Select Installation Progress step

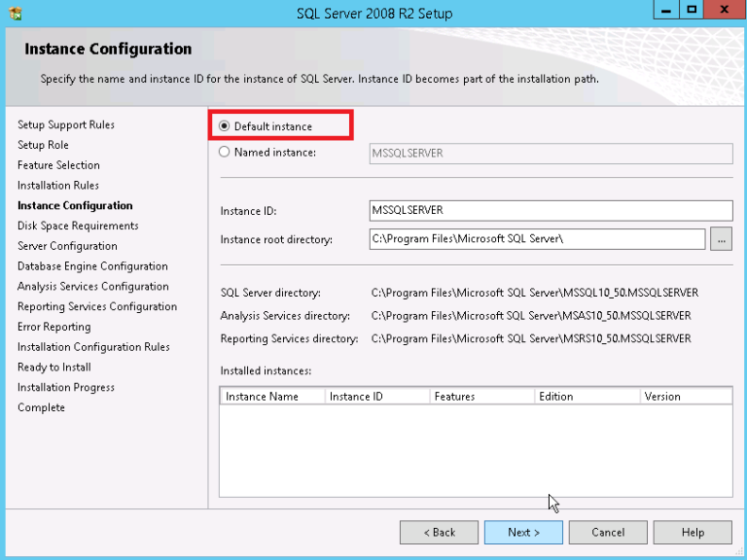(66, 388)
